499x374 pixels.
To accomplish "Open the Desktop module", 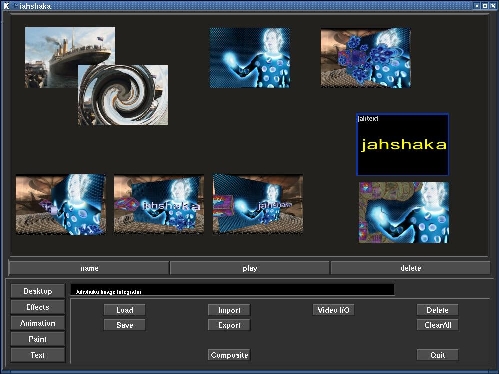I will [x=38, y=291].
